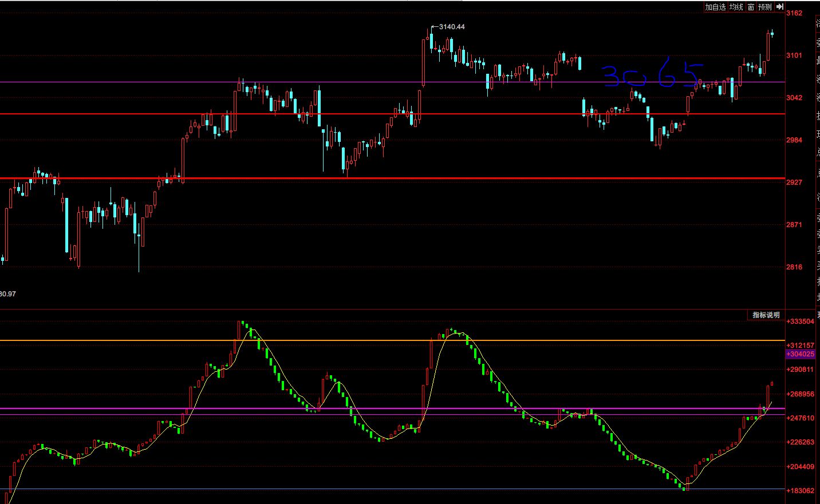Click the +312157 indicator scale value
The image size is (820, 504).
801,346
